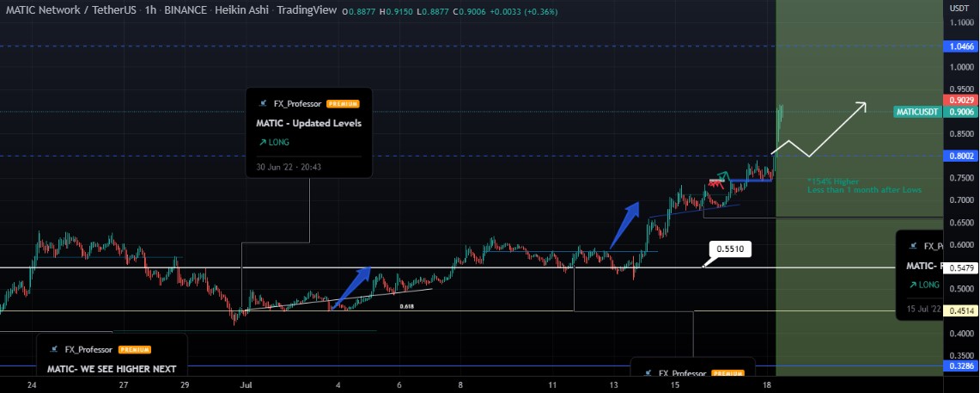This screenshot has width=980, height=393.
Task: Open the 'MATIC - Updated Levels' idea title
Action: (x=308, y=123)
